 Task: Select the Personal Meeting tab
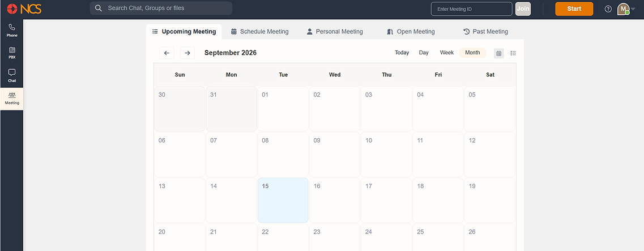coord(335,32)
